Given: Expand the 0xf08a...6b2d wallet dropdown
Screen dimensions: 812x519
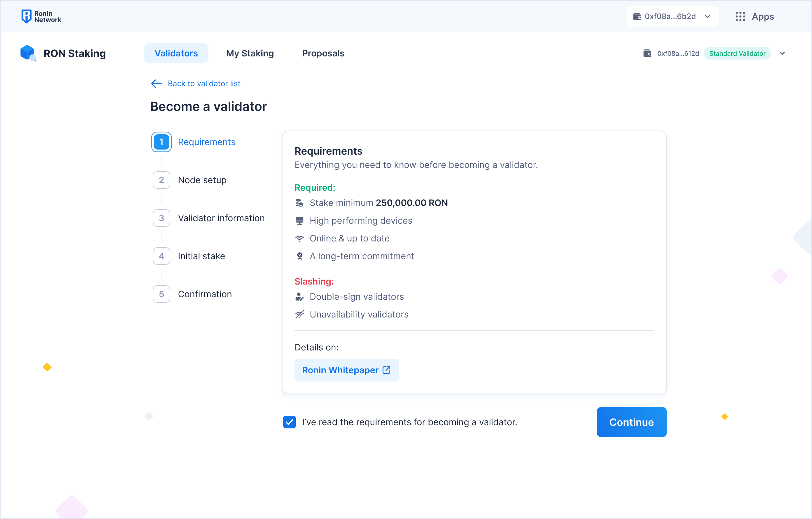Looking at the screenshot, I should tap(707, 16).
